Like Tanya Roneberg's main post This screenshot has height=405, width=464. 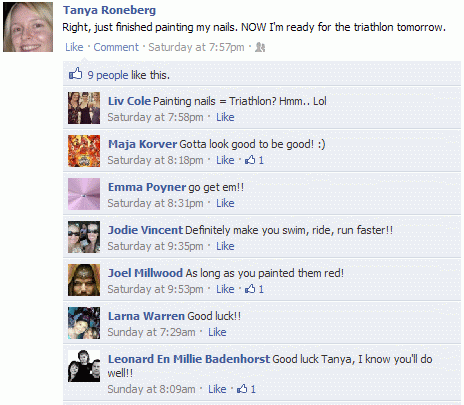click(74, 47)
